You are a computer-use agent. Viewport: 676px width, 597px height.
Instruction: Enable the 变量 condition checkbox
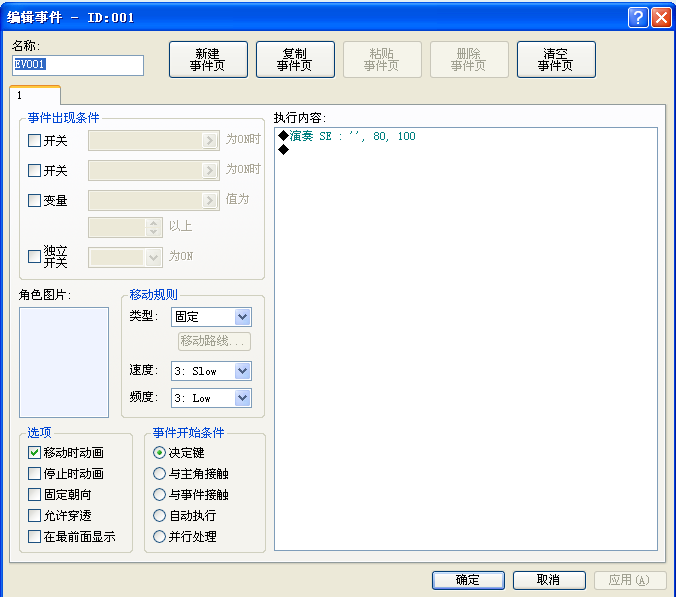coord(34,200)
